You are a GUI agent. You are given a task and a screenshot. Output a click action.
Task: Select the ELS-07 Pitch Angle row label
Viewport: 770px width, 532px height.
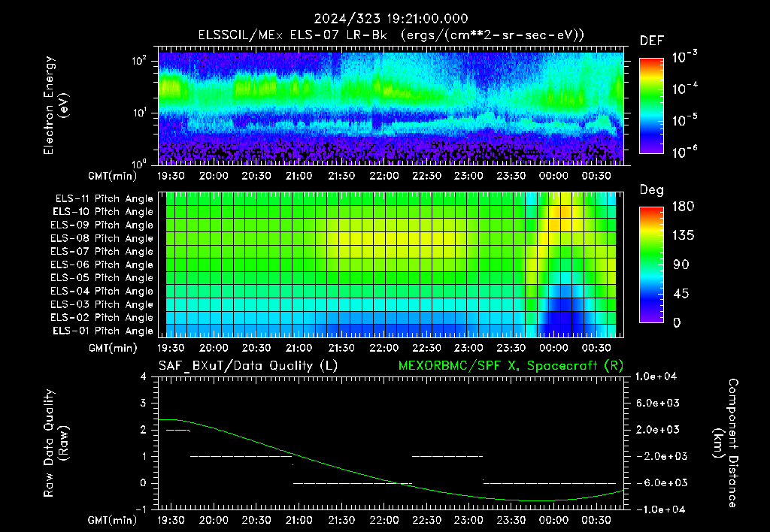tap(102, 251)
